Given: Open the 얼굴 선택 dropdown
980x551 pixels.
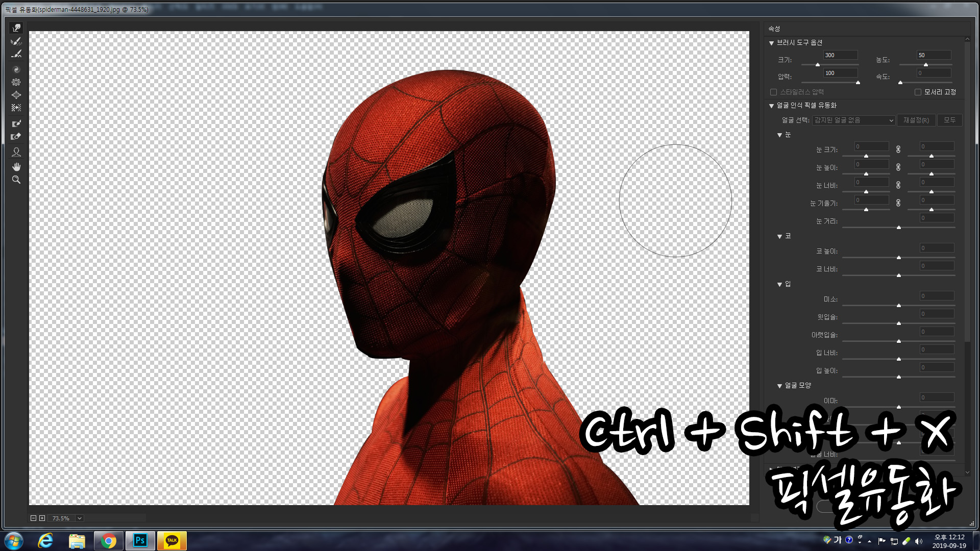Looking at the screenshot, I should click(853, 120).
